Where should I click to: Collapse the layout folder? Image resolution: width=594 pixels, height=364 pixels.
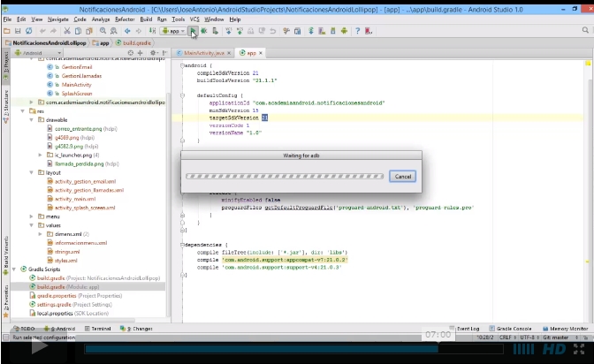pos(32,172)
